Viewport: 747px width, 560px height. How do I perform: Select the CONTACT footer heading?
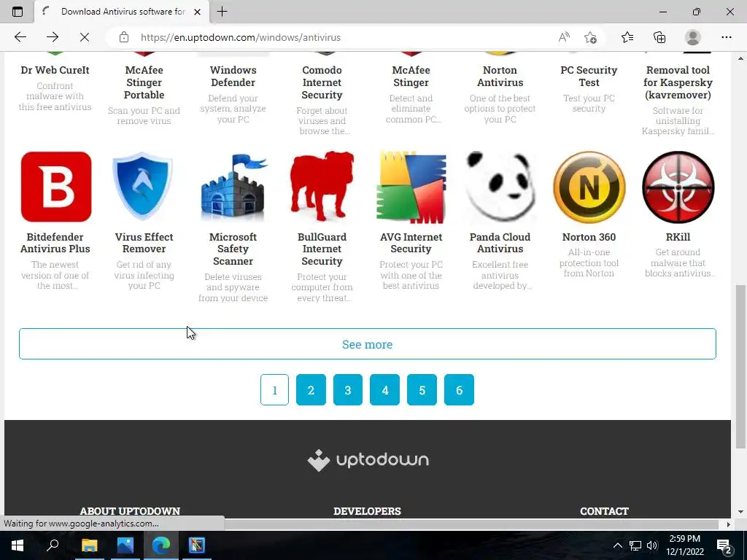[604, 511]
